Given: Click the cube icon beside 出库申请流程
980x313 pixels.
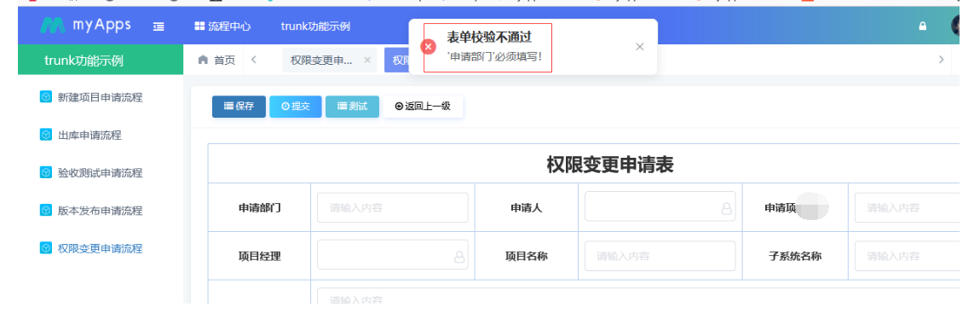Looking at the screenshot, I should 46,135.
